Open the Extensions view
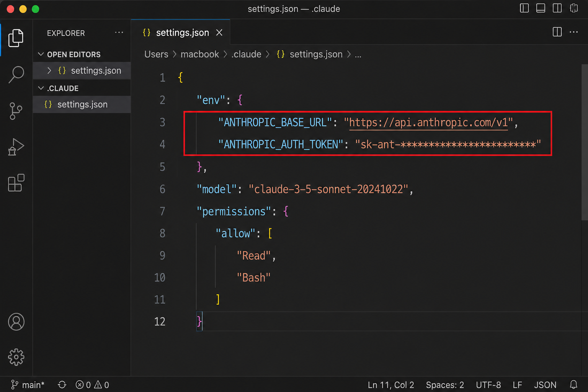Viewport: 588px width, 392px height. (x=16, y=183)
